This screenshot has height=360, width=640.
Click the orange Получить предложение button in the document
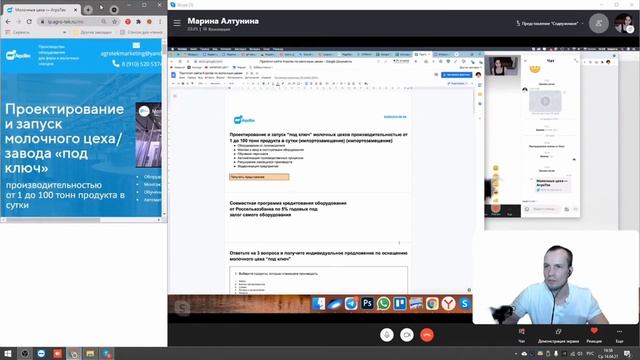(x=259, y=177)
